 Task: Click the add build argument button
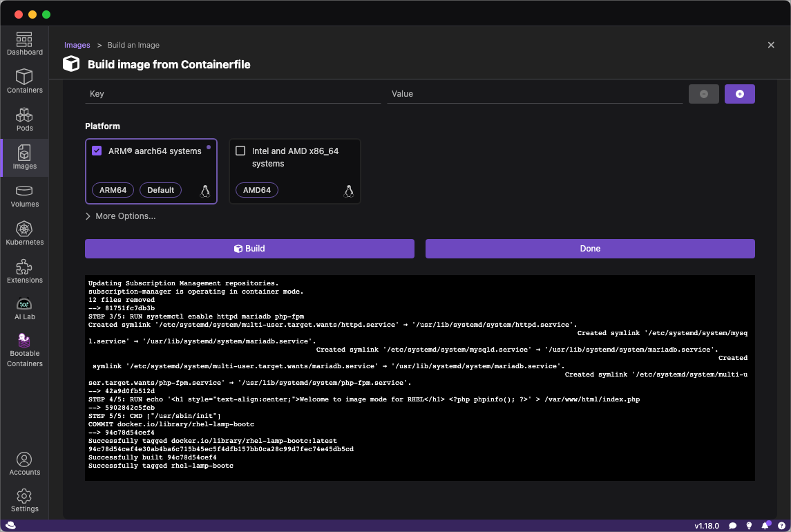(x=740, y=94)
